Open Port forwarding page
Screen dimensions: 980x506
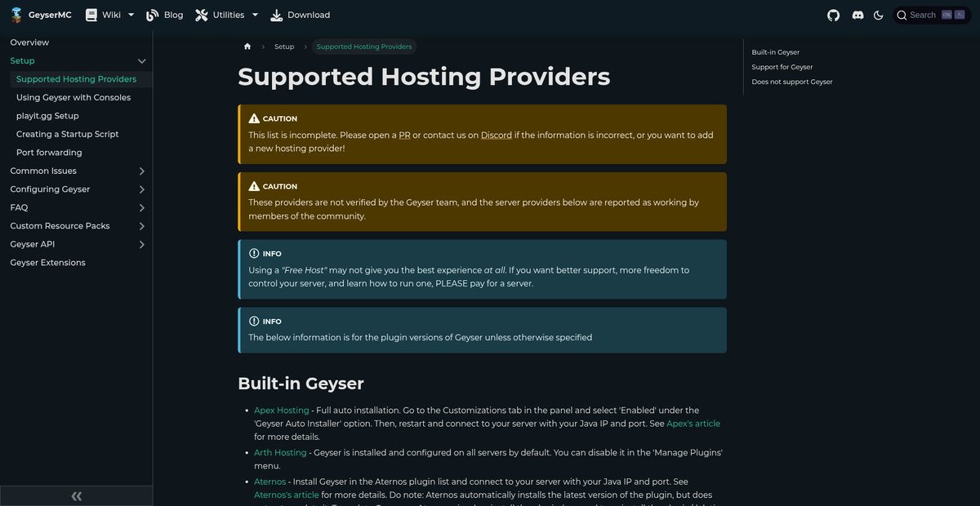(49, 153)
